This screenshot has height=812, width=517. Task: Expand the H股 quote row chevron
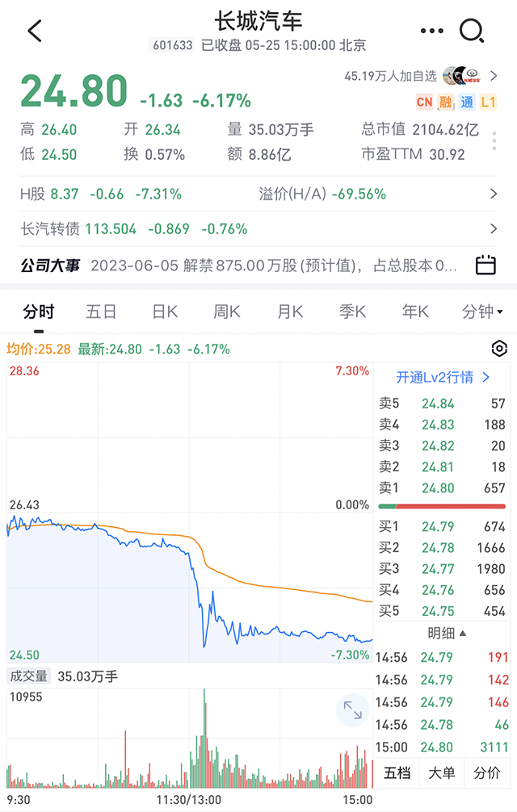point(494,194)
